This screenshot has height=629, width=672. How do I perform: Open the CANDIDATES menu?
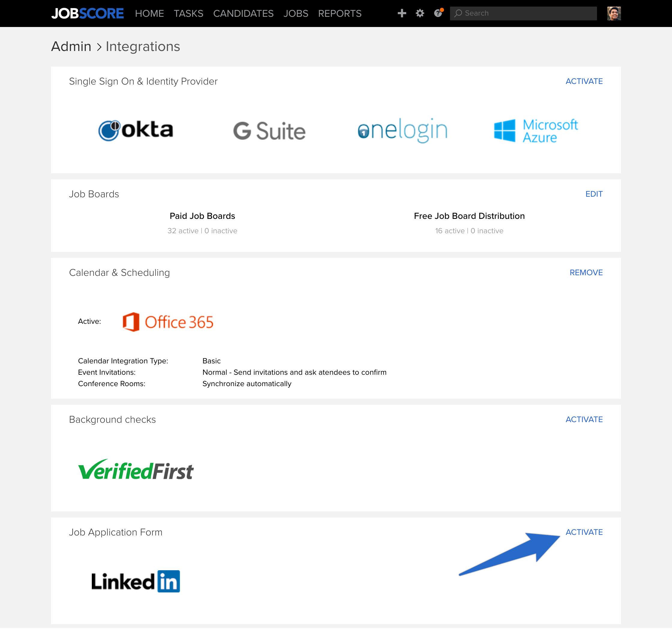coord(243,13)
